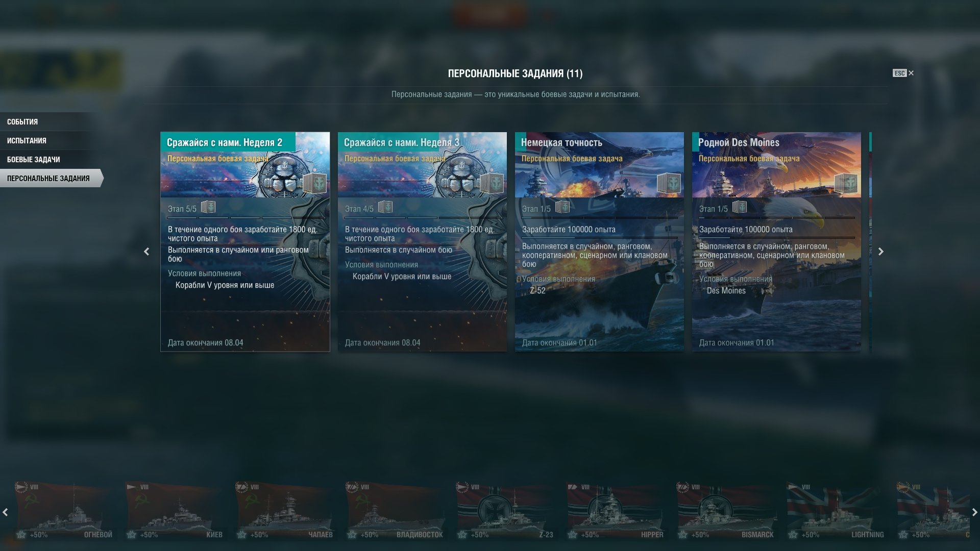Select the Hipper ship in carousel

[616, 510]
